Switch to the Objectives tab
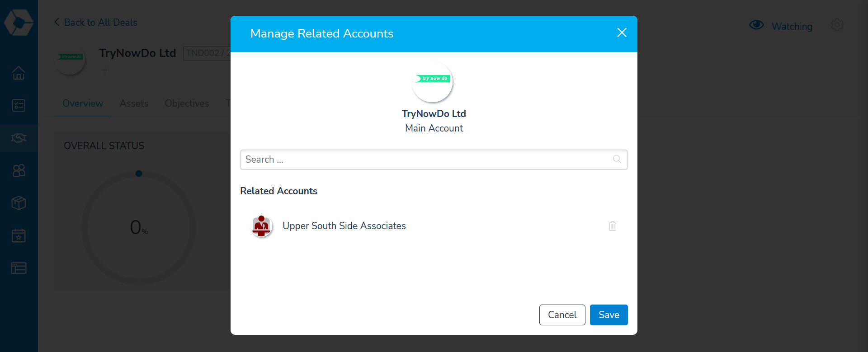Screen dimensions: 868x352 click(187, 103)
